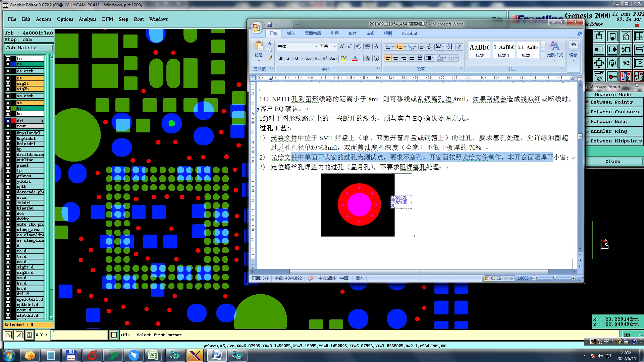
Task: Toggle the pthrou layer checkbox
Action: pos(8,176)
